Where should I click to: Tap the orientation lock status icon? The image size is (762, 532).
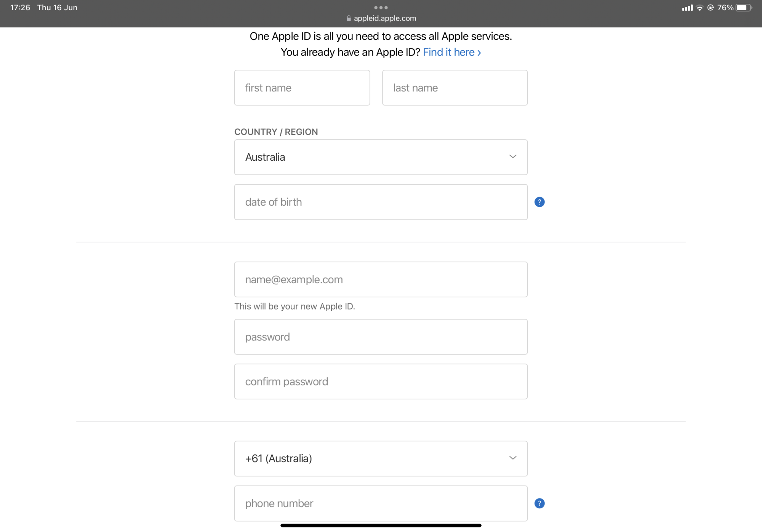[710, 8]
